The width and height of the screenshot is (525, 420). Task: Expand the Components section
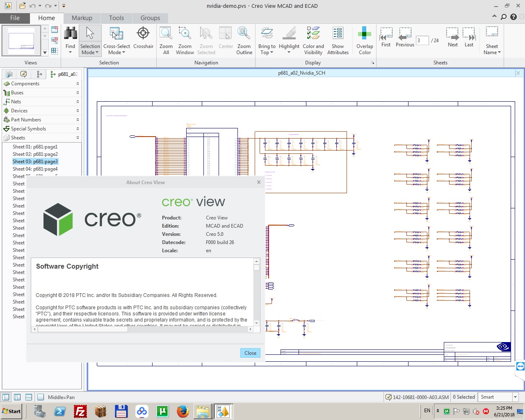(78, 84)
